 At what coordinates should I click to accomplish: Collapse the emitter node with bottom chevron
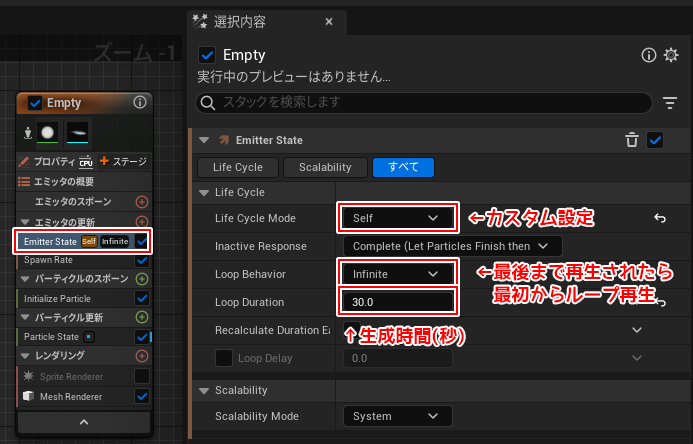84,423
